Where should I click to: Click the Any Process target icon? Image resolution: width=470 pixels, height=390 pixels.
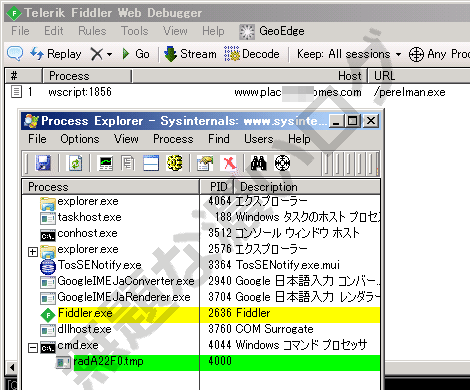(x=416, y=54)
